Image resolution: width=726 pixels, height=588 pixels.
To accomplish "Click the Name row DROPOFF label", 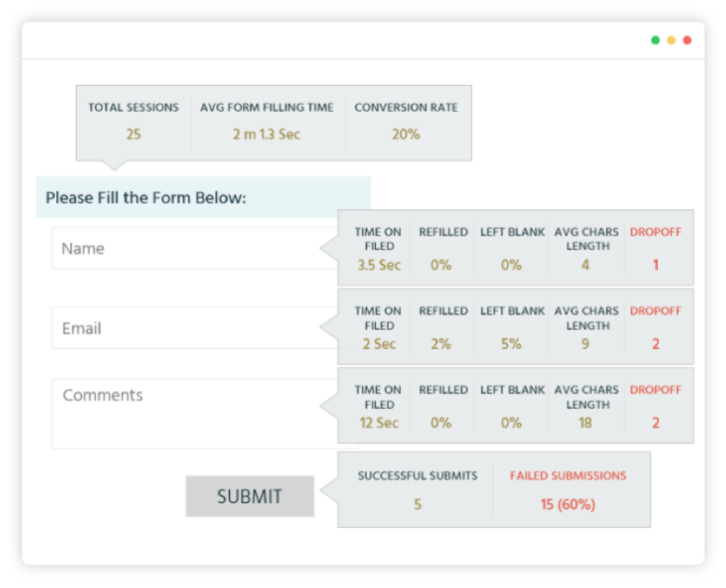I will point(655,232).
